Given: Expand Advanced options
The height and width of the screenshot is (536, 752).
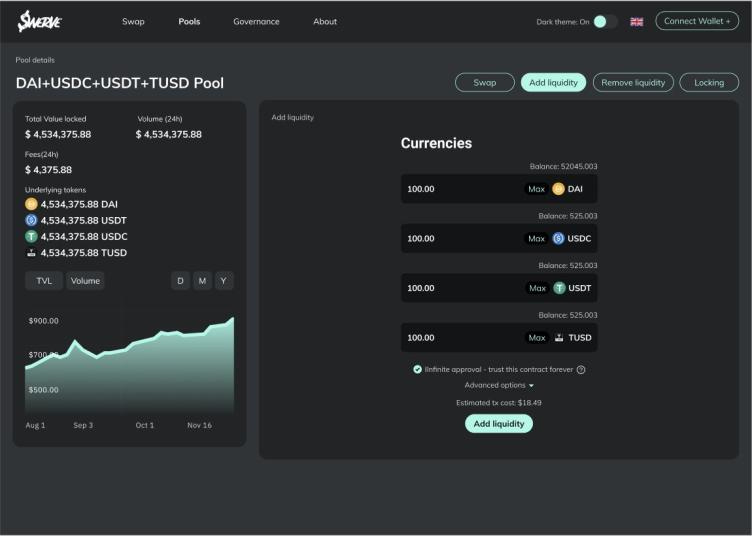Looking at the screenshot, I should tap(499, 385).
